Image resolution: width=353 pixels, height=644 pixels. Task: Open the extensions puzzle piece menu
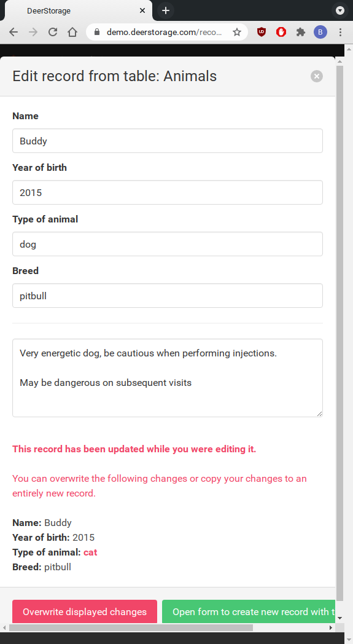301,32
